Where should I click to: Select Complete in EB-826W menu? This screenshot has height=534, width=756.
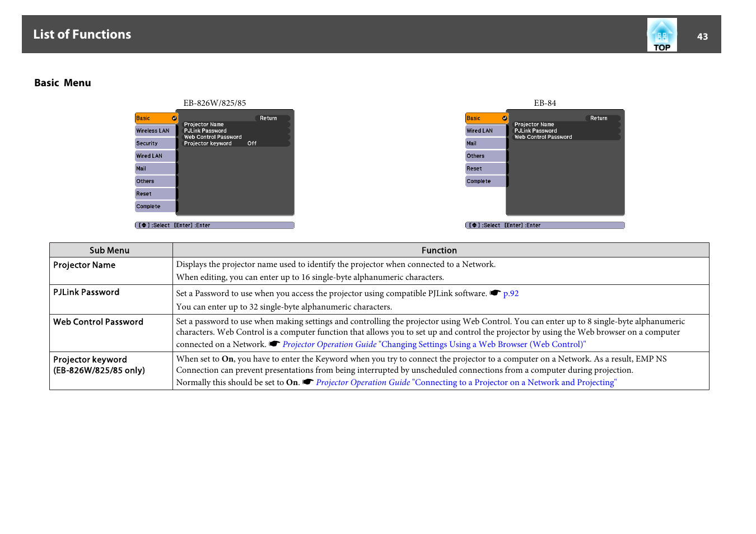pyautogui.click(x=156, y=207)
